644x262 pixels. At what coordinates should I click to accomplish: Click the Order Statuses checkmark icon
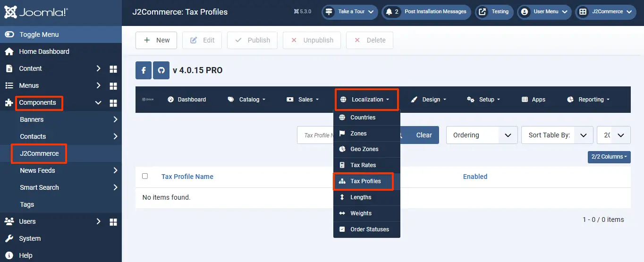tap(342, 229)
